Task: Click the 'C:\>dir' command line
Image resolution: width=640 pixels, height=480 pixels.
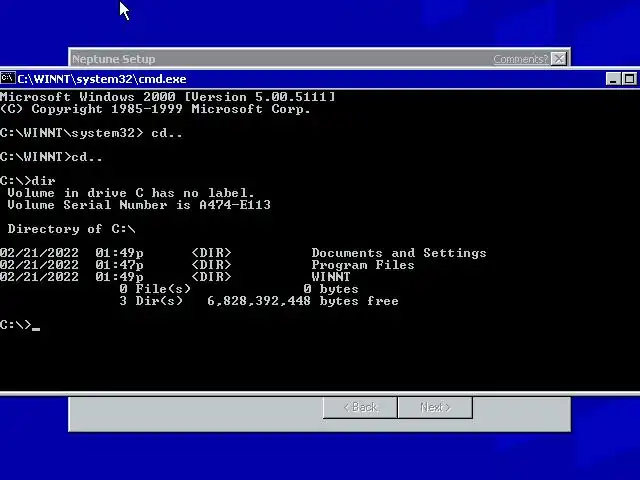Action: [x=28, y=181]
